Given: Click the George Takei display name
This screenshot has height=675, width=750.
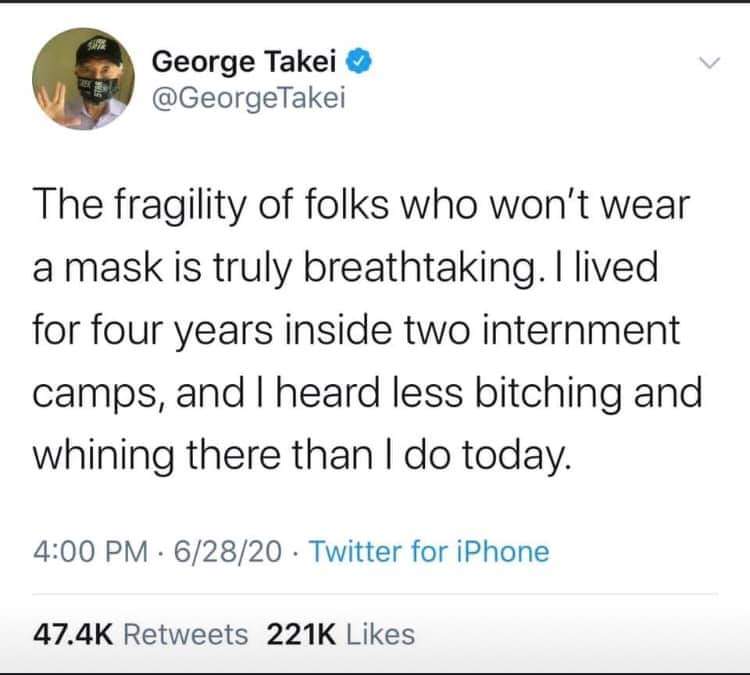Looking at the screenshot, I should (244, 62).
